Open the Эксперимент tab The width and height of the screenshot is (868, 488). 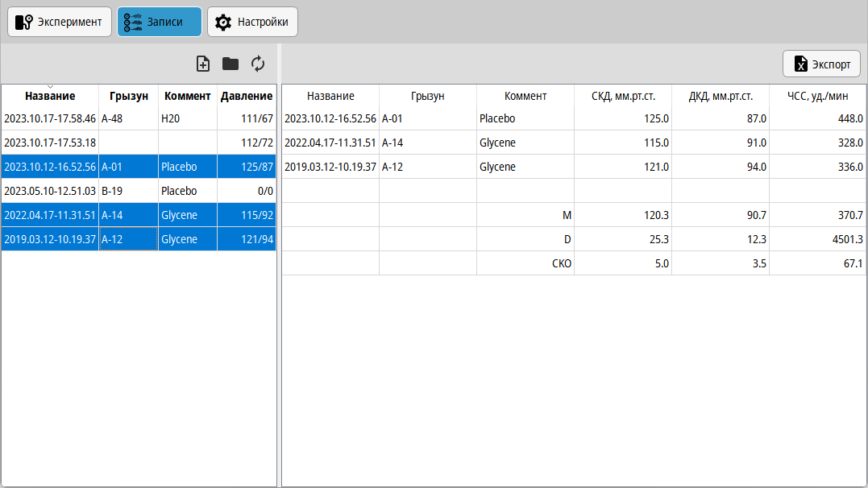click(x=60, y=22)
